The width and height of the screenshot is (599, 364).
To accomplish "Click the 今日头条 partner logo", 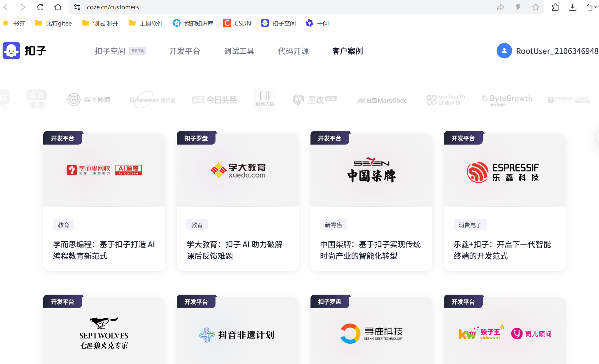I will (214, 100).
